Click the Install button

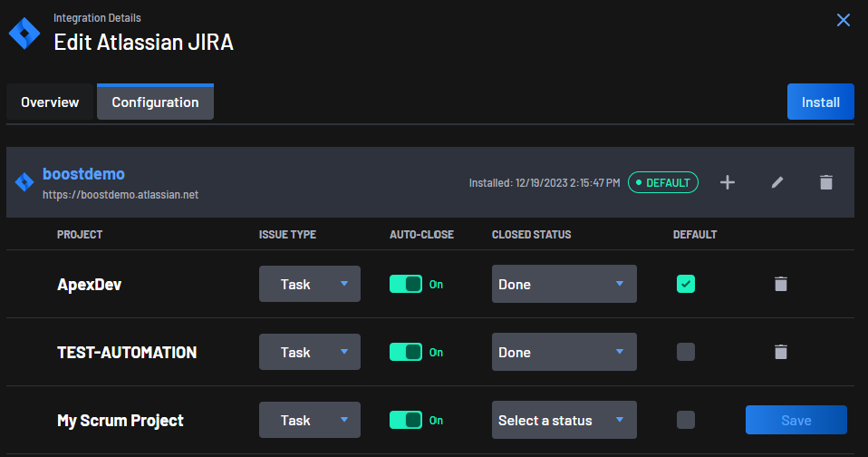point(820,102)
